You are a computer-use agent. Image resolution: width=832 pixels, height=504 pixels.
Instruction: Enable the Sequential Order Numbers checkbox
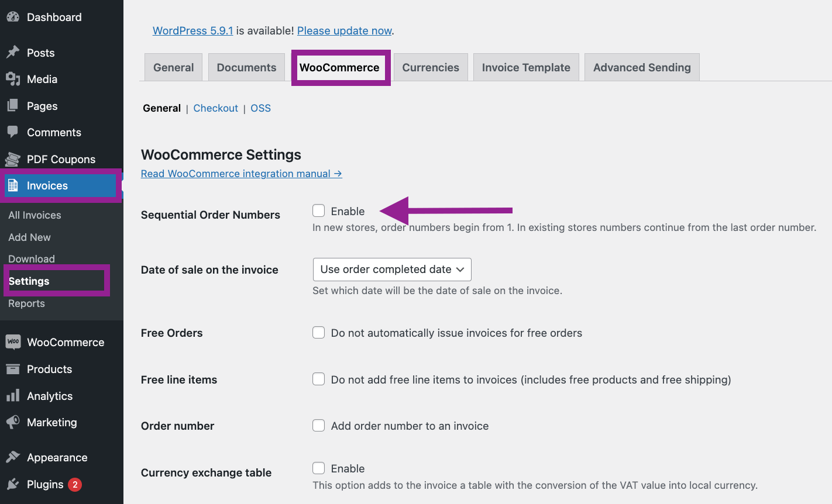tap(319, 210)
